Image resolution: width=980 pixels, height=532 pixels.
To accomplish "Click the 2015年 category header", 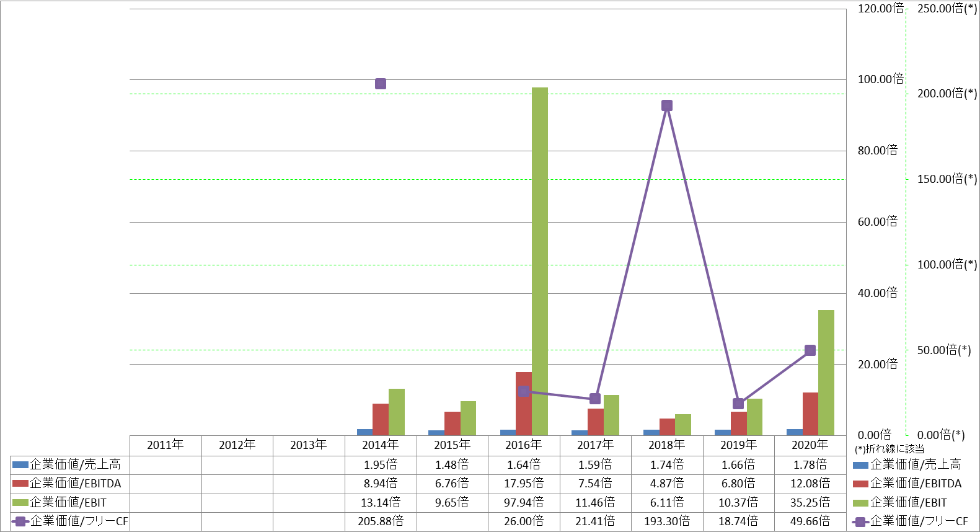I will pos(452,445).
